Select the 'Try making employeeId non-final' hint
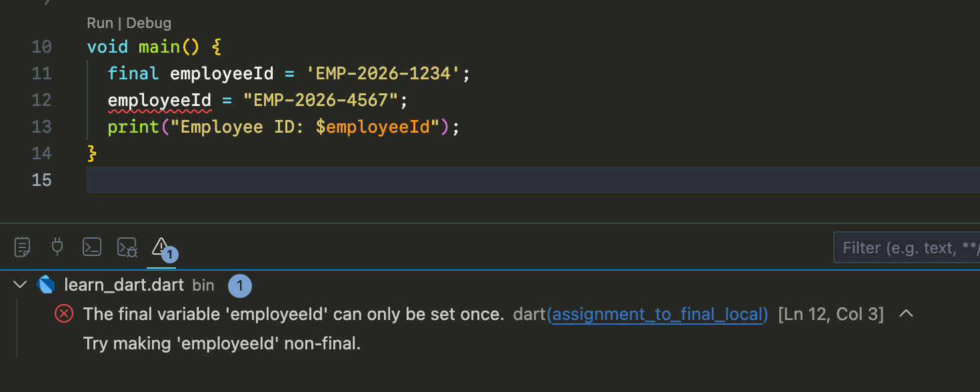This screenshot has height=392, width=980. tap(221, 344)
